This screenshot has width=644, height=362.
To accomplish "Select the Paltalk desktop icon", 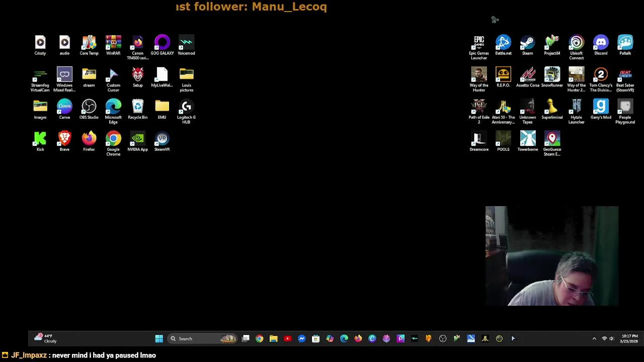I will [625, 45].
